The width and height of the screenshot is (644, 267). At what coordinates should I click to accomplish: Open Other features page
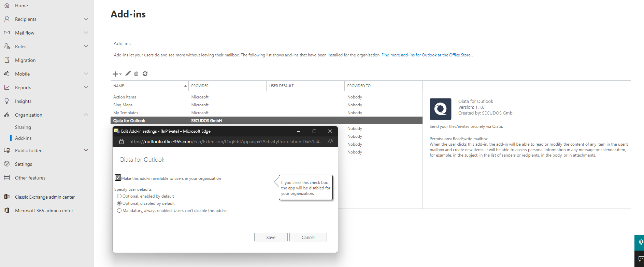30,178
